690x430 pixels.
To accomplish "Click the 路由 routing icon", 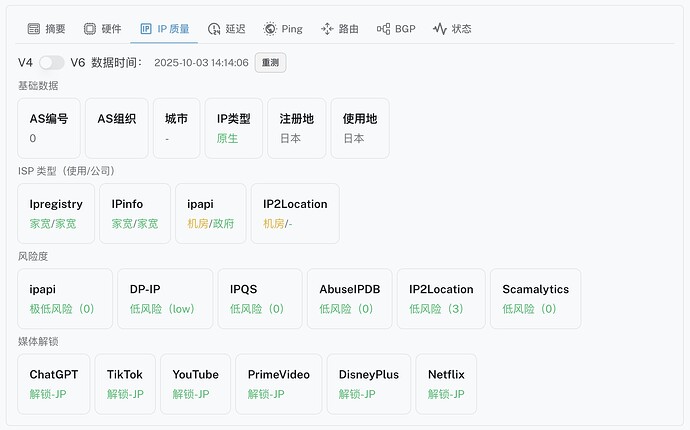I will [x=327, y=29].
